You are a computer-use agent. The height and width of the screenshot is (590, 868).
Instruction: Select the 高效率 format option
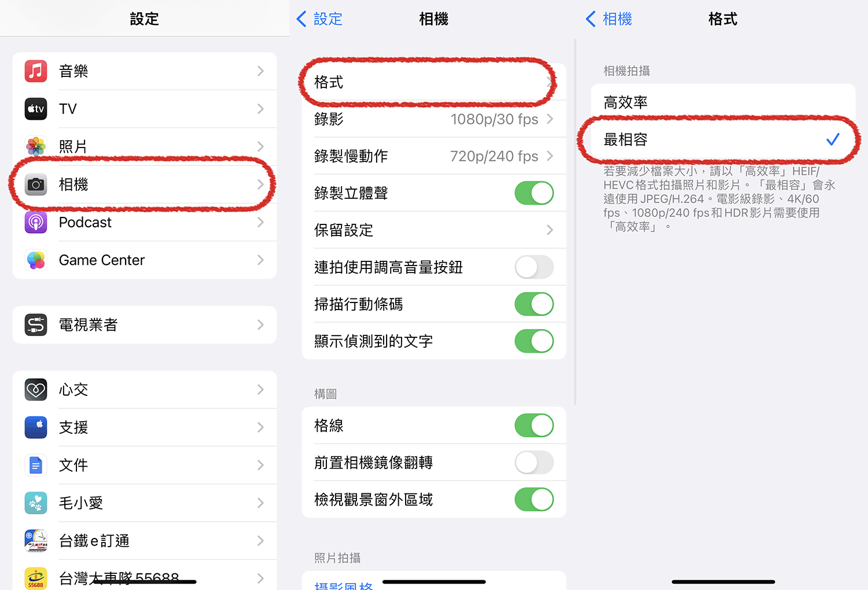(723, 102)
